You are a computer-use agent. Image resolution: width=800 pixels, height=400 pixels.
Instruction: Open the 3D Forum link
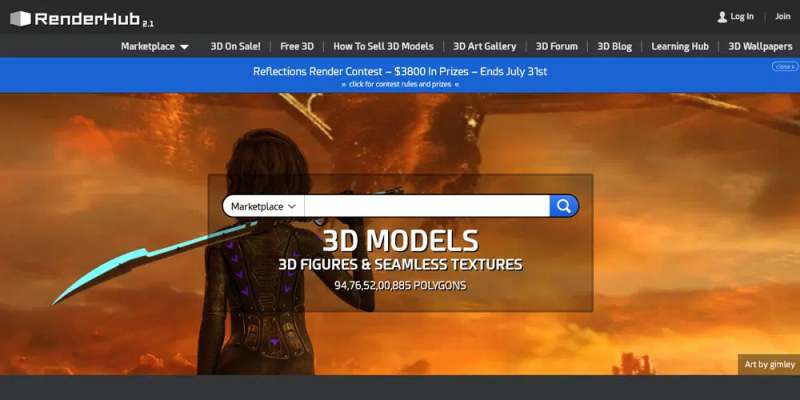557,46
